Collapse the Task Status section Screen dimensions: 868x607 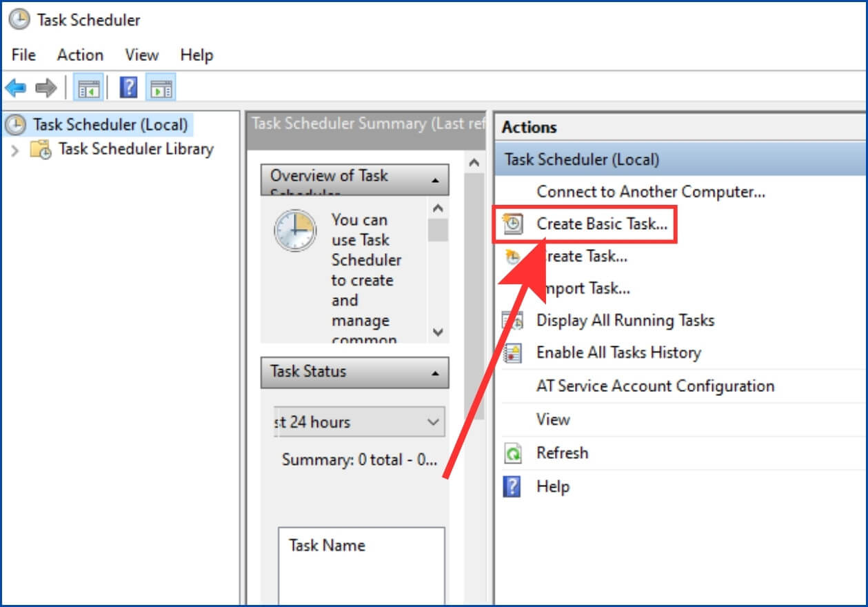[434, 372]
